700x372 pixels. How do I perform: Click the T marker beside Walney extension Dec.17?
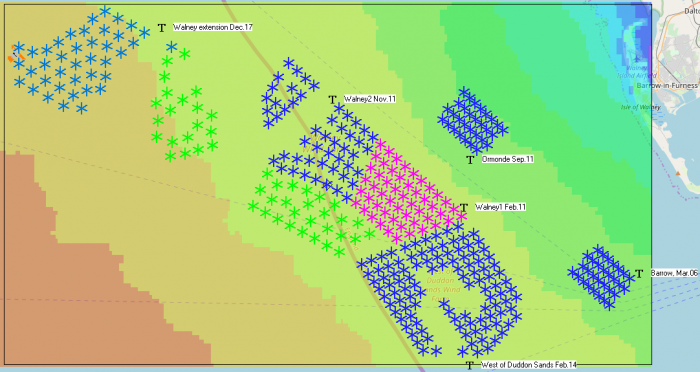point(162,28)
